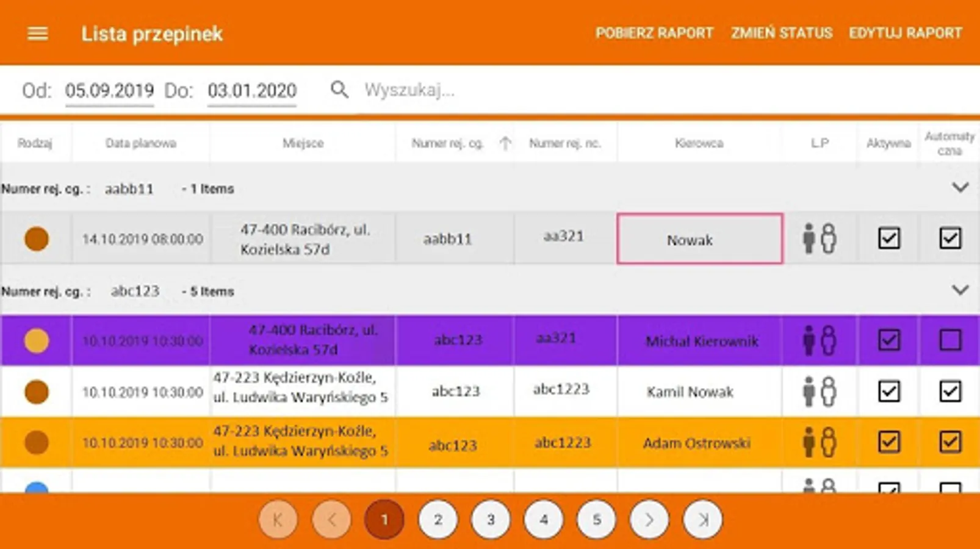Image resolution: width=980 pixels, height=549 pixels.
Task: Sort by Kierowca column header
Action: click(x=699, y=143)
